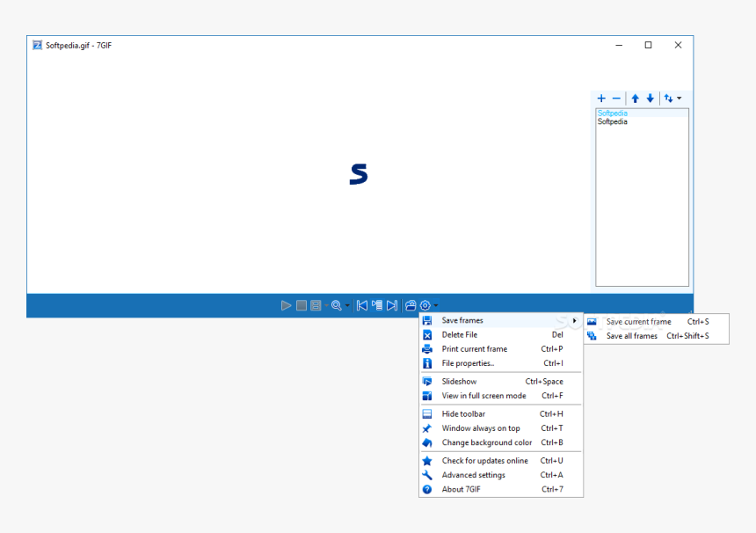Select the highlighted first Softpedia playlist entry
The width and height of the screenshot is (756, 533).
pos(642,113)
